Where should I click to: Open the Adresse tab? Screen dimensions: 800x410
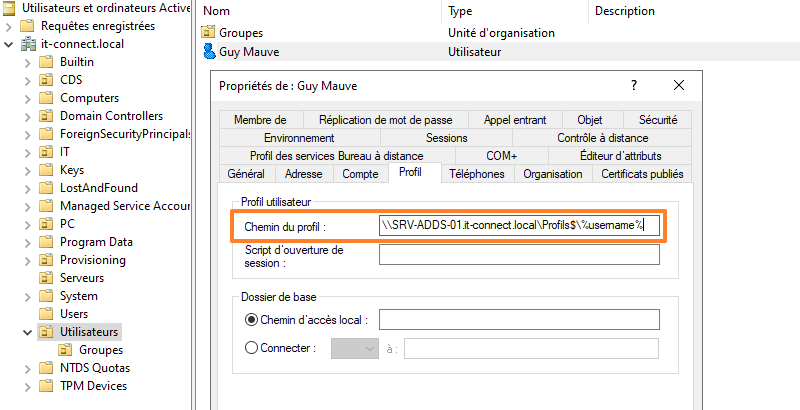[304, 174]
